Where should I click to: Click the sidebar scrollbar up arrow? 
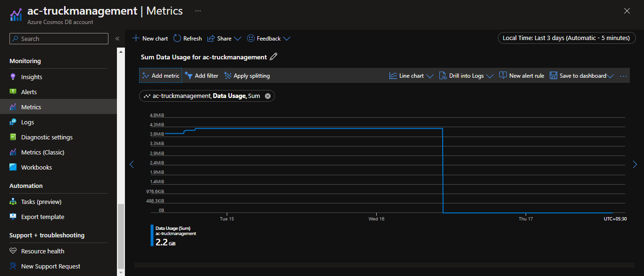click(x=121, y=51)
